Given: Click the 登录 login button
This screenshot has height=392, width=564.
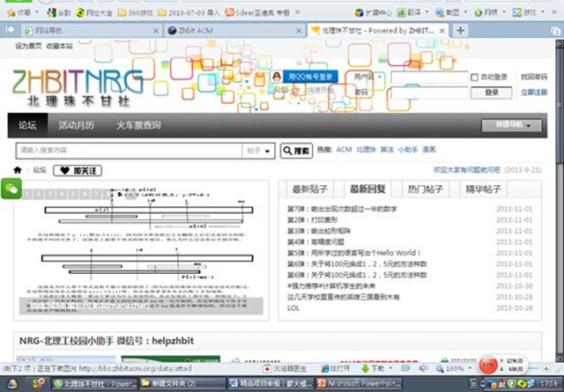Looking at the screenshot, I should [492, 92].
